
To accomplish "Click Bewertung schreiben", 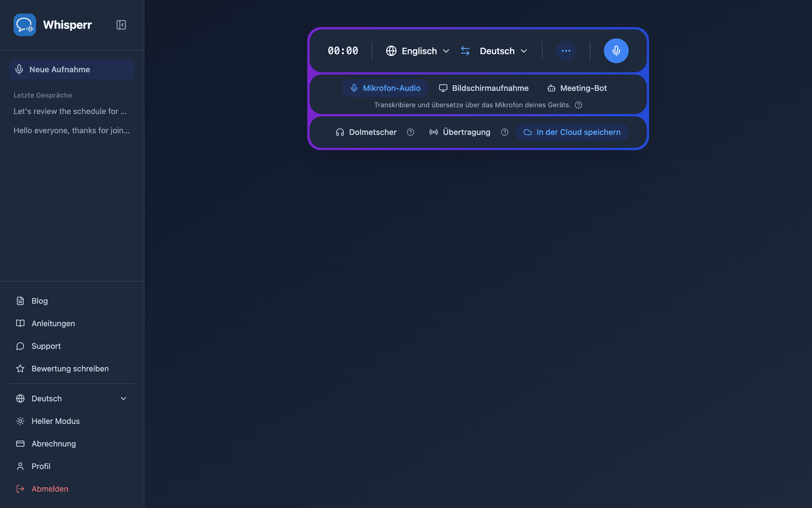I will [72, 369].
